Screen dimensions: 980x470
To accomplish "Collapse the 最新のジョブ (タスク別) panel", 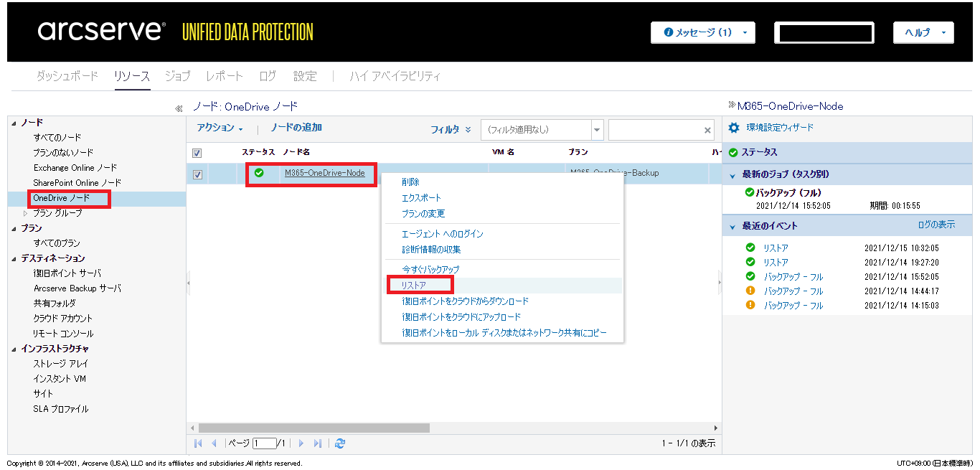I will [x=732, y=174].
